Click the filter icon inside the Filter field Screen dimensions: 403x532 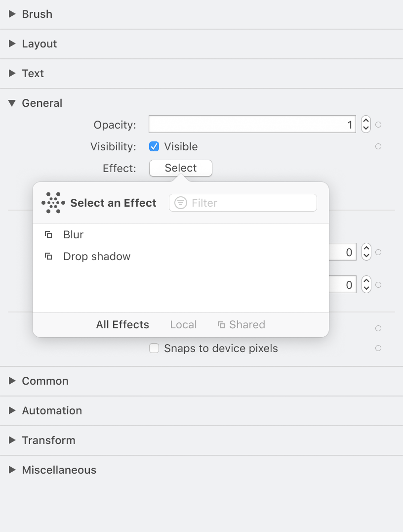coord(181,203)
